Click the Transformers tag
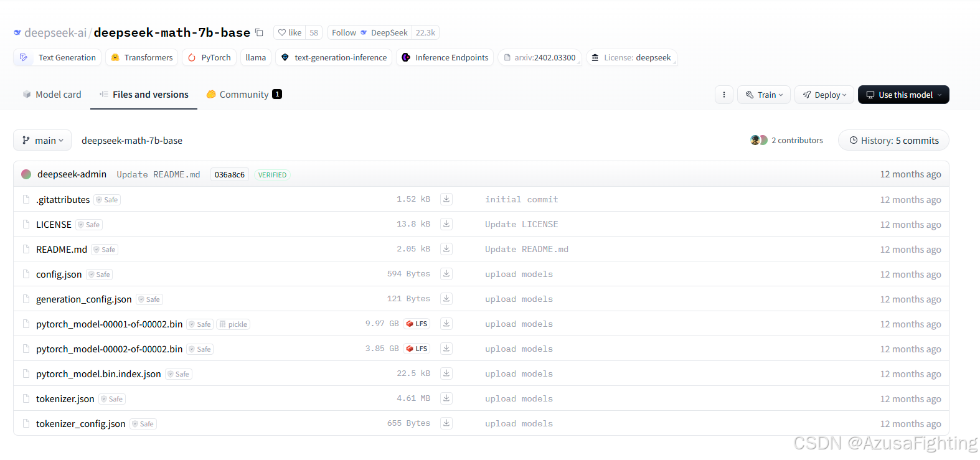 [142, 57]
